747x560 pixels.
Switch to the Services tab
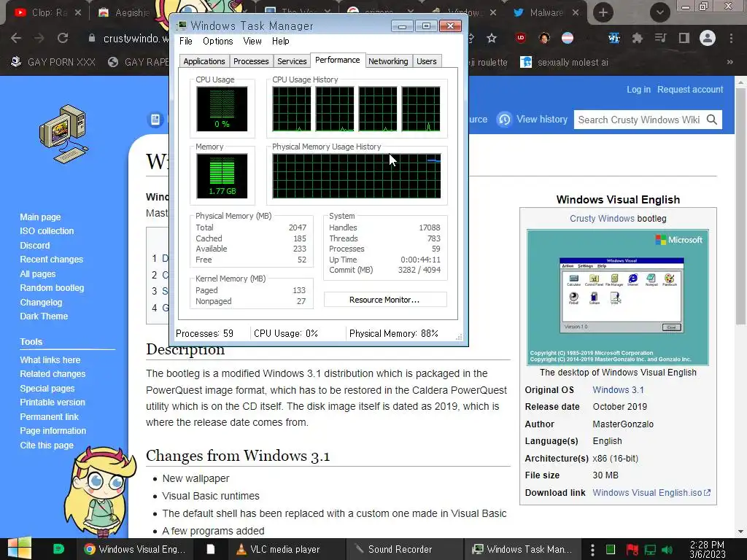click(292, 61)
